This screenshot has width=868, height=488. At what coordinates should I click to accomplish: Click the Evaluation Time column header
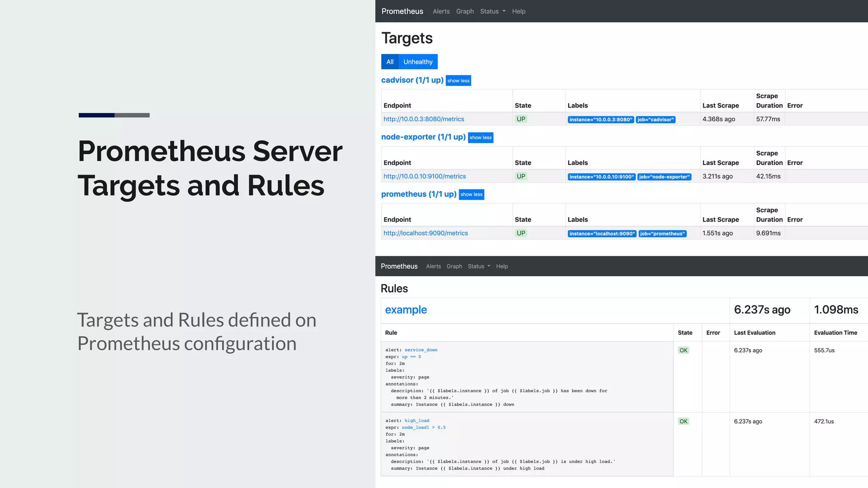point(835,333)
